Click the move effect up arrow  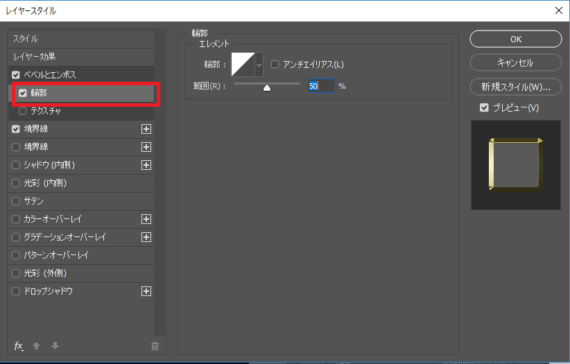[36, 346]
